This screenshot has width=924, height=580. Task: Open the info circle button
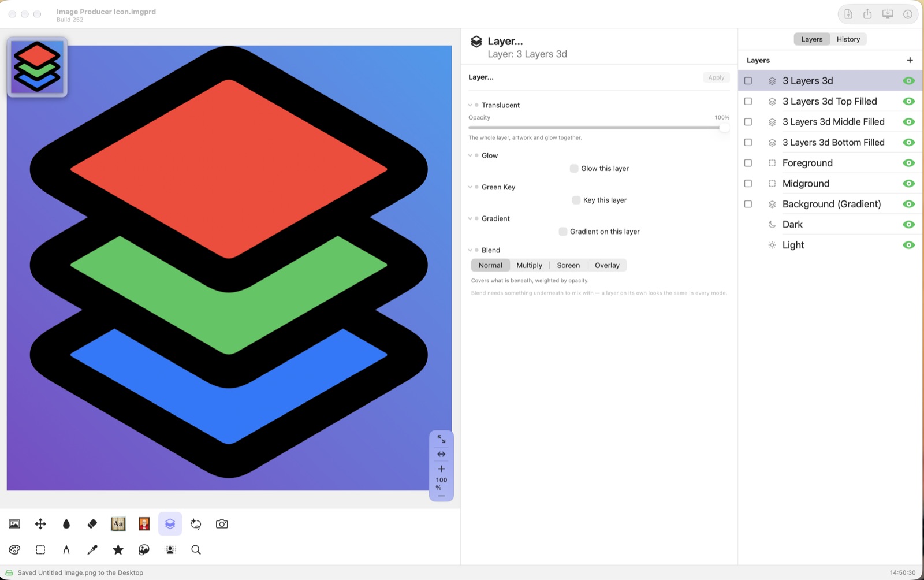coord(908,14)
